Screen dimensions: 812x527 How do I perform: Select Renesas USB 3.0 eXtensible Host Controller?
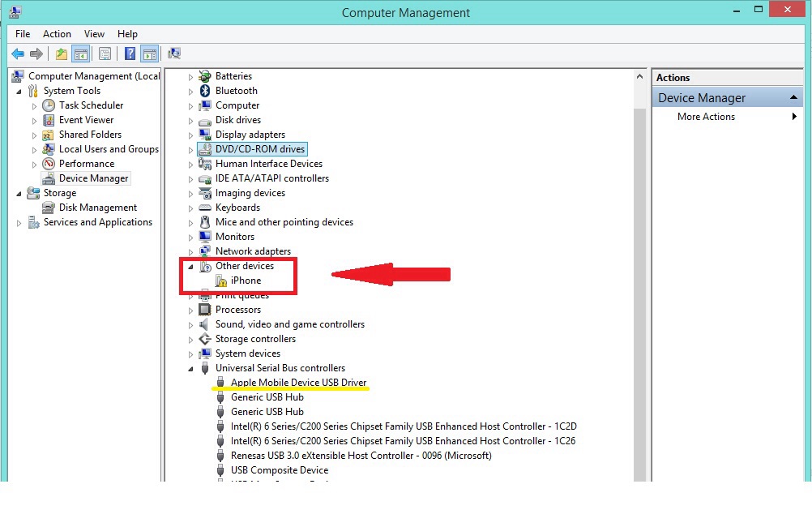pos(361,456)
